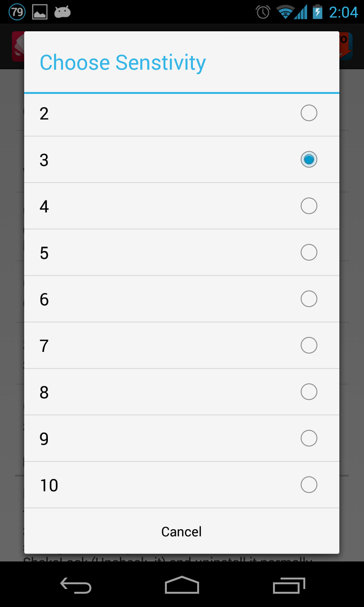Select the radio button for 9
The width and height of the screenshot is (364, 607).
pos(309,438)
